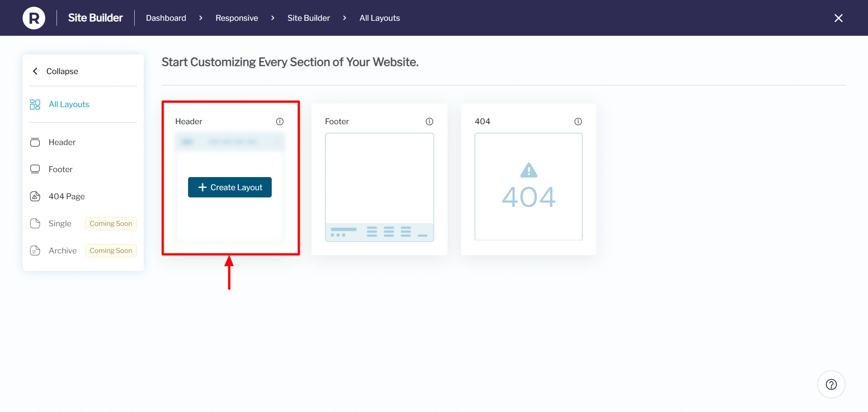Open the Dashboard breadcrumb
868x412 pixels.
pos(166,18)
